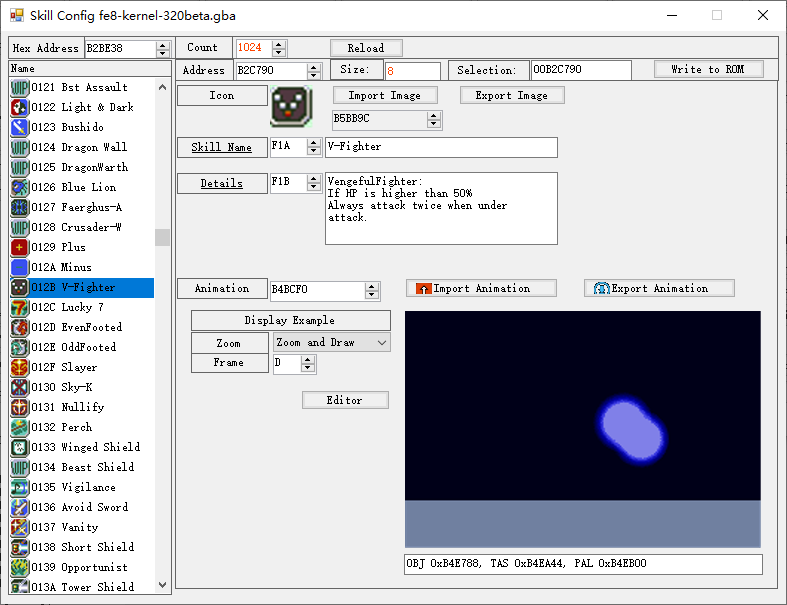Click the skill list scroll-up arrow
Screen dimensions: 787x605
[162, 87]
